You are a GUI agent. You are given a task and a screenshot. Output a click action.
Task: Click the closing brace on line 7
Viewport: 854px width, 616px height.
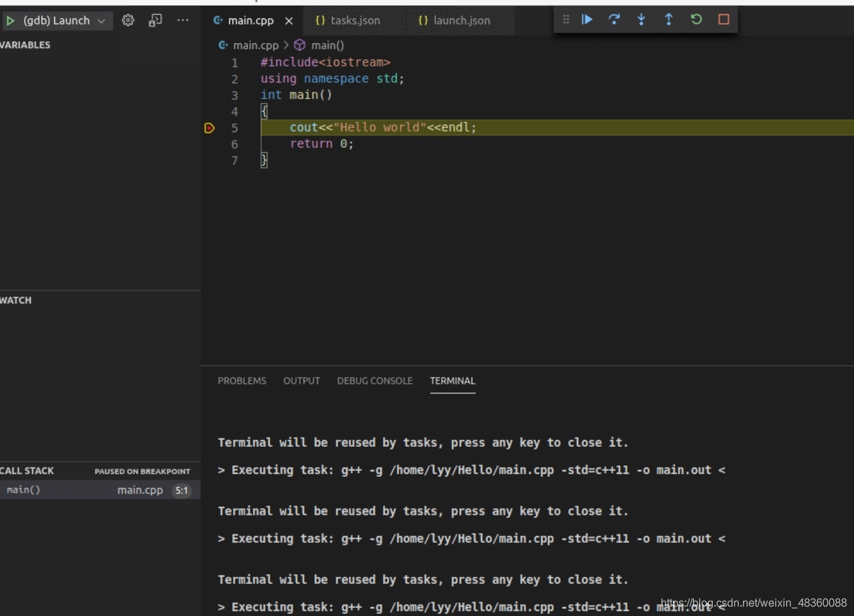coord(264,160)
